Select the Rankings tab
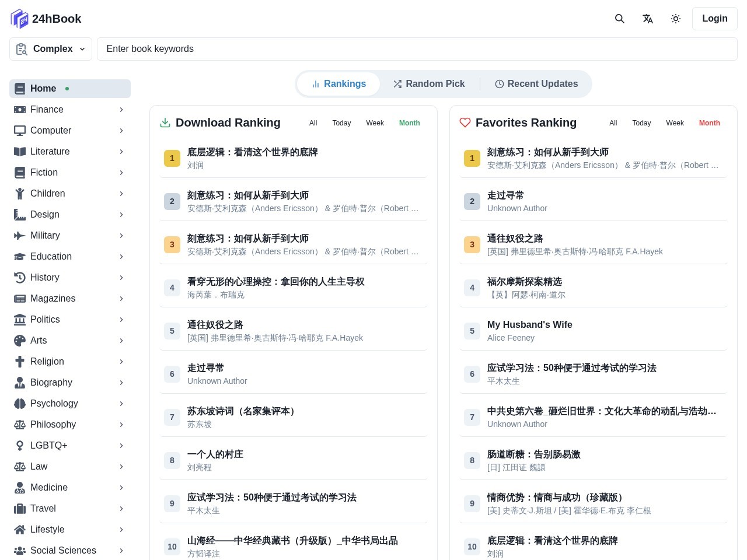This screenshot has height=560, width=747. coord(338,84)
